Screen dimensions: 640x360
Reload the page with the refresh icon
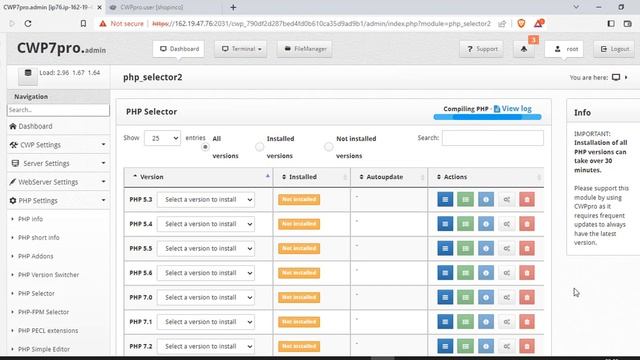[x=28, y=24]
